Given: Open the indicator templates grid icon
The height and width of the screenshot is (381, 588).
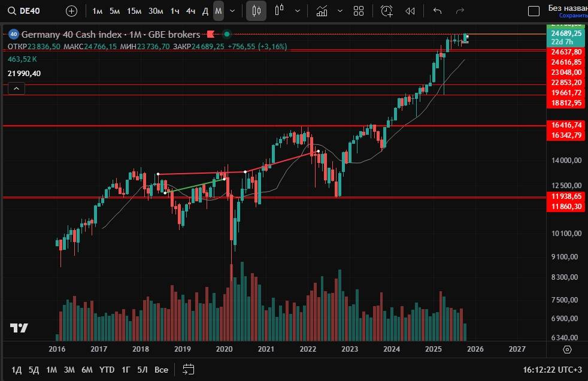Looking at the screenshot, I should tap(359, 11).
